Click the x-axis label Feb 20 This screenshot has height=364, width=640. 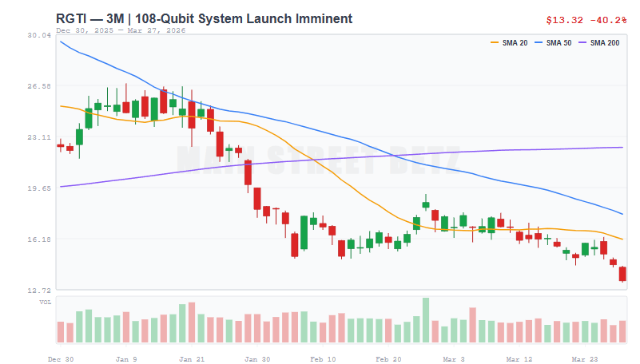point(388,359)
